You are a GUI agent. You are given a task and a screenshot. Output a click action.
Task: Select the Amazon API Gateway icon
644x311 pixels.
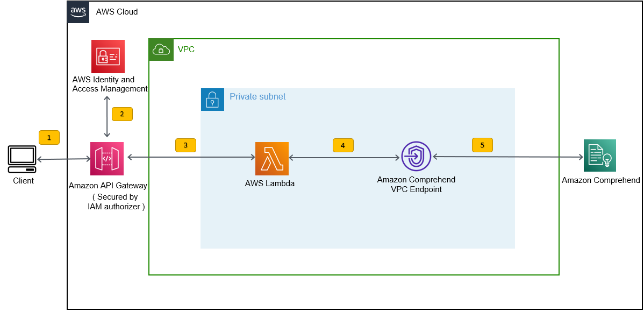[x=107, y=159]
